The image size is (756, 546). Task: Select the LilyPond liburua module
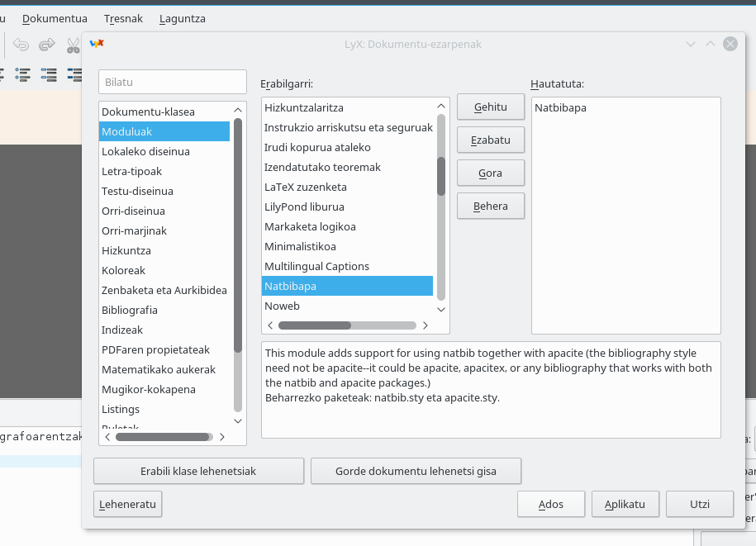pos(347,207)
